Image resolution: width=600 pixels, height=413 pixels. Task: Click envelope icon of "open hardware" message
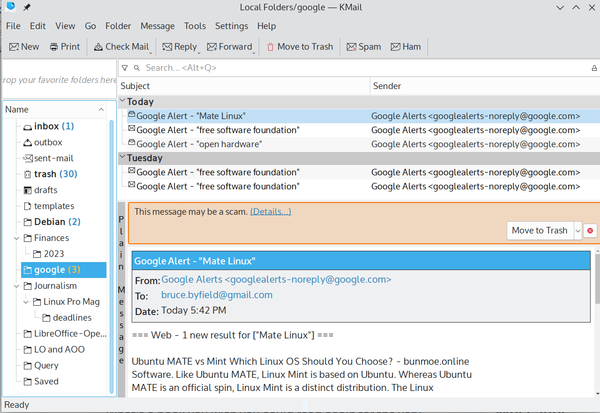tap(132, 143)
